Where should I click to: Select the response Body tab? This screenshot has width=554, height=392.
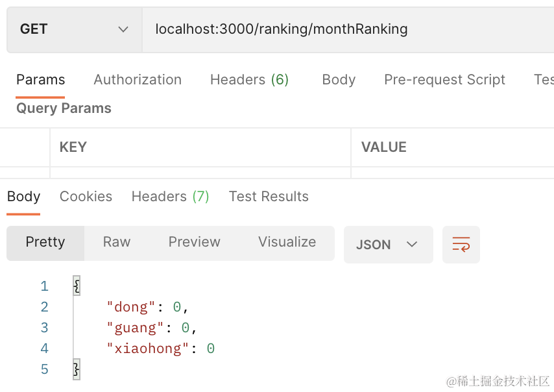click(24, 197)
